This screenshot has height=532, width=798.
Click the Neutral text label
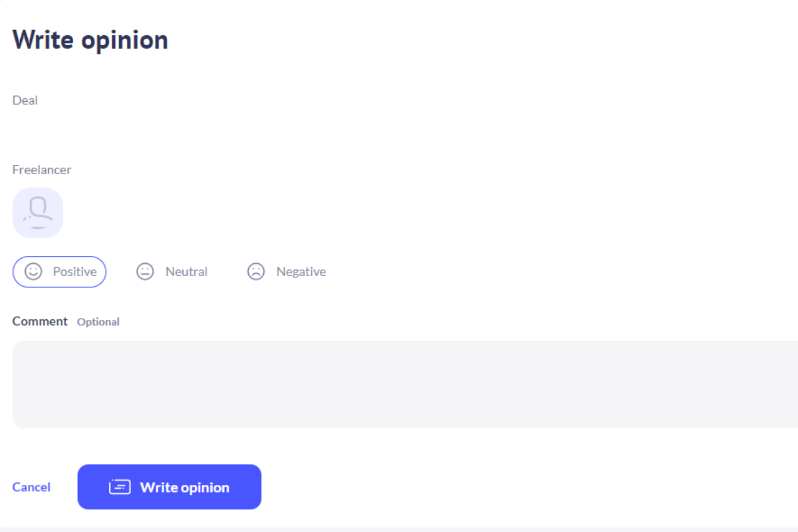pyautogui.click(x=186, y=271)
